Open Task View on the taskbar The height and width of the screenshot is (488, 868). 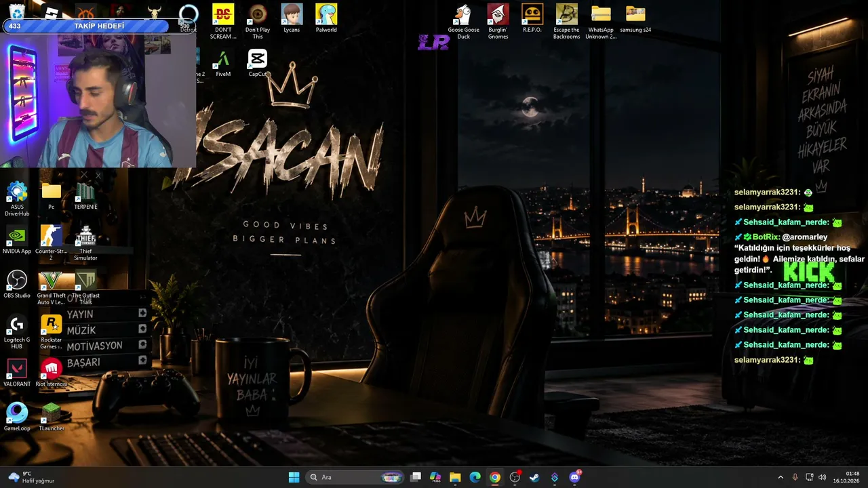(416, 477)
